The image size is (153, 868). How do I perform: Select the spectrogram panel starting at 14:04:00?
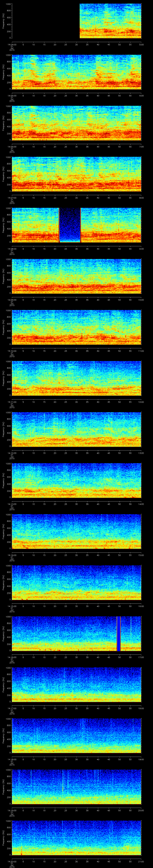pyautogui.click(x=77, y=21)
